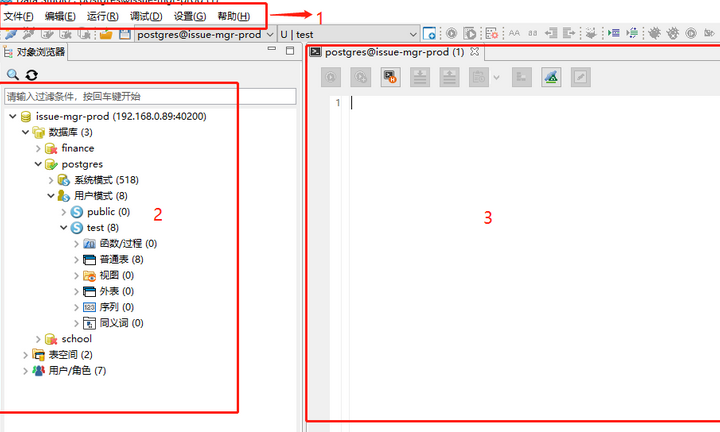Click the toggle line comment icon
Image resolution: width=720 pixels, height=432 pixels.
[x=613, y=33]
